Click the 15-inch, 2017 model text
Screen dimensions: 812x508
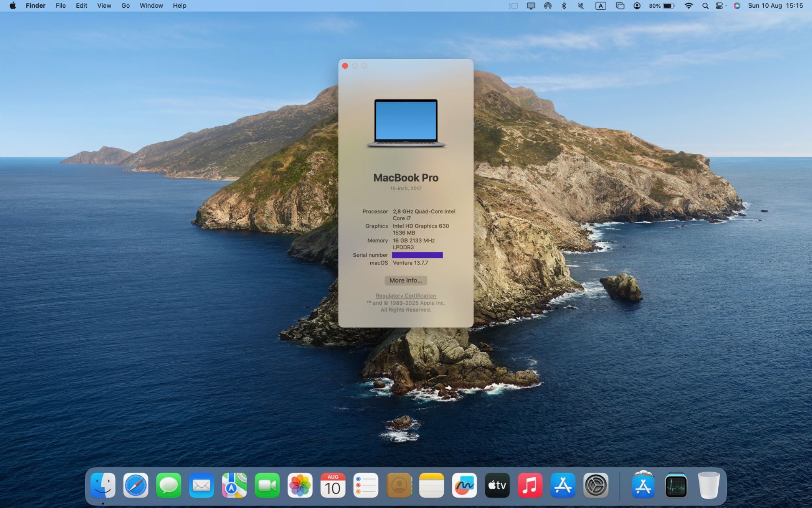click(406, 189)
